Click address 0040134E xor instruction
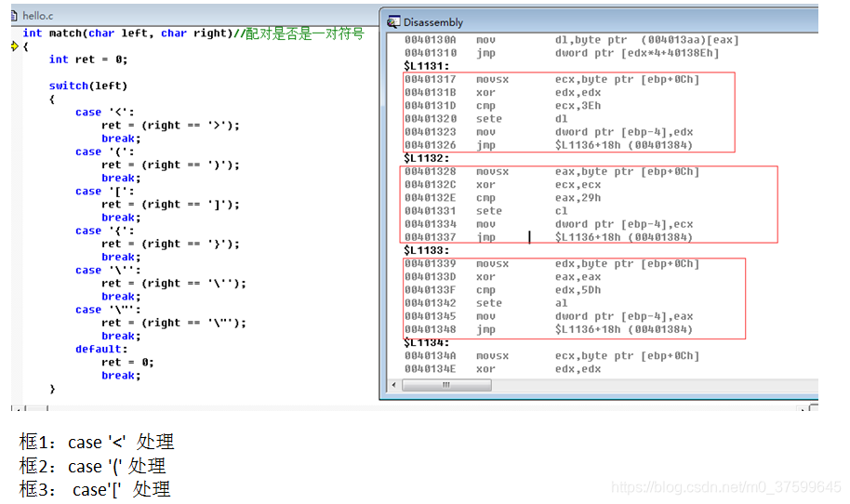 pyautogui.click(x=502, y=369)
